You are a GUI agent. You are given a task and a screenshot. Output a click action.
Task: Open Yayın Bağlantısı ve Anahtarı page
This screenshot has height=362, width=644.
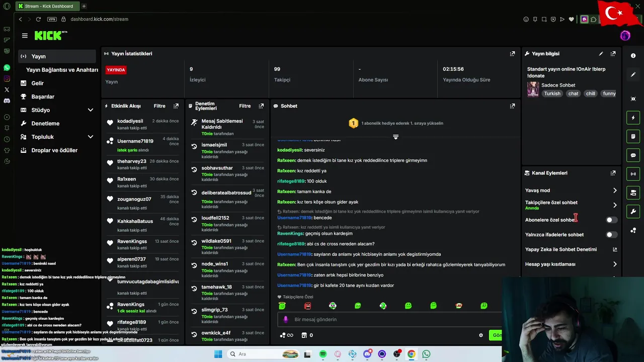coord(62,70)
